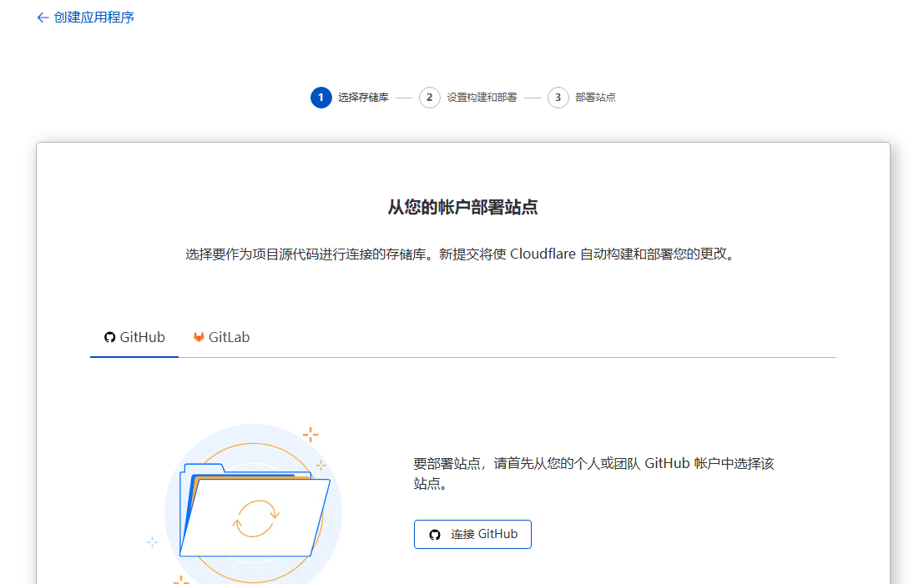Open the 创建应用程序 back link
The width and height of the screenshot is (924, 584).
click(92, 17)
